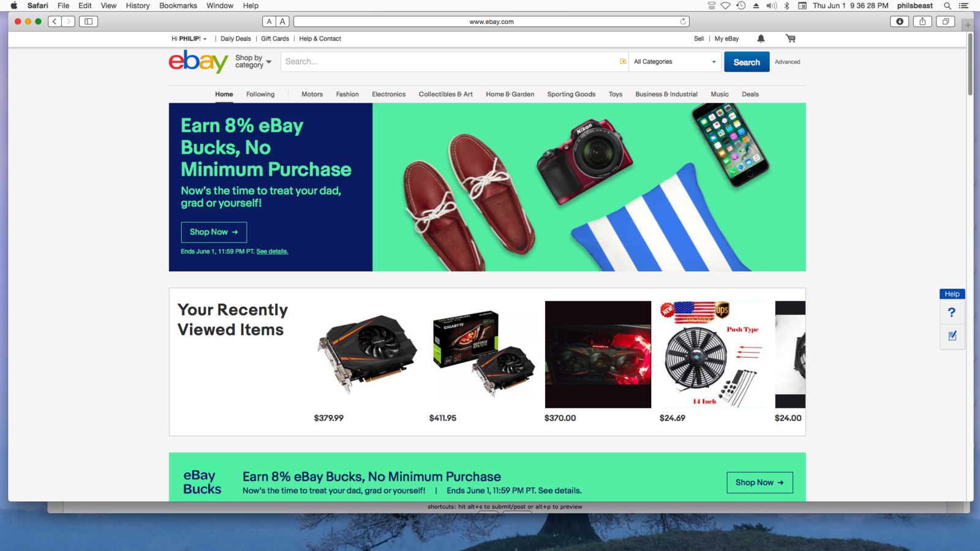Click the Safari share icon
The image size is (980, 551).
pos(922,21)
